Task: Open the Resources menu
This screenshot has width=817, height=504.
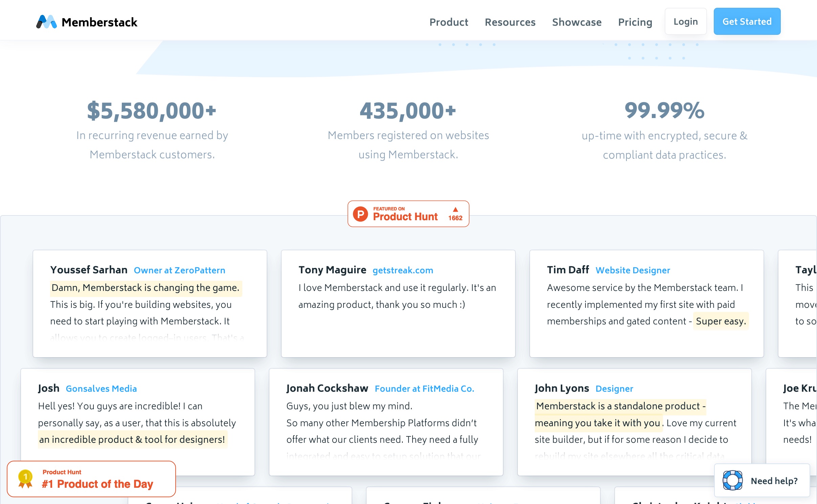Action: (510, 22)
